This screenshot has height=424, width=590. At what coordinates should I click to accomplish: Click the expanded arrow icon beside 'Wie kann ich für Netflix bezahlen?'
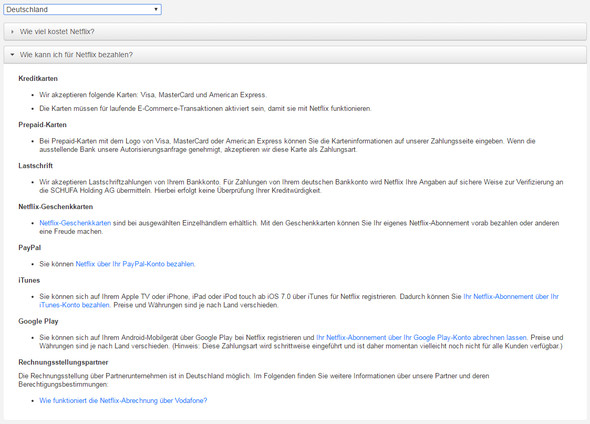(x=12, y=55)
